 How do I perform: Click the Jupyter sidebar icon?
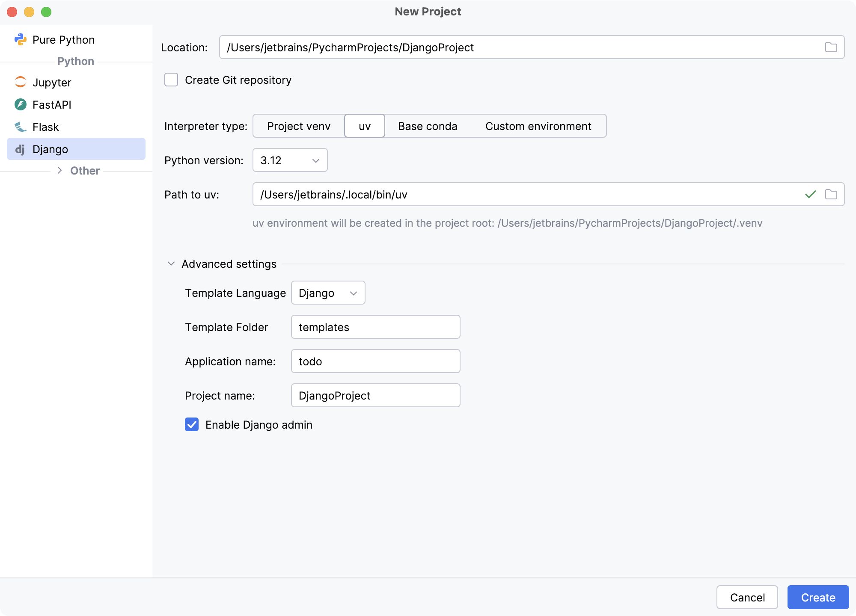pyautogui.click(x=20, y=82)
